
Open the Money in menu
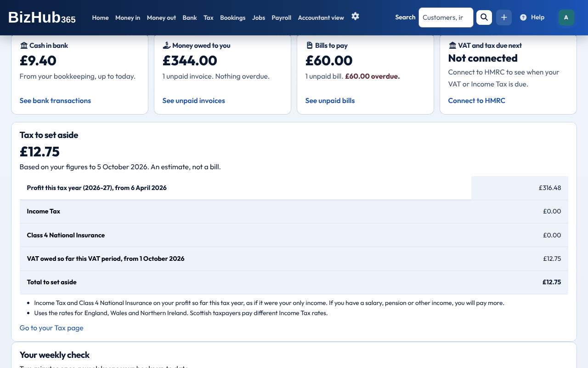[x=128, y=17]
